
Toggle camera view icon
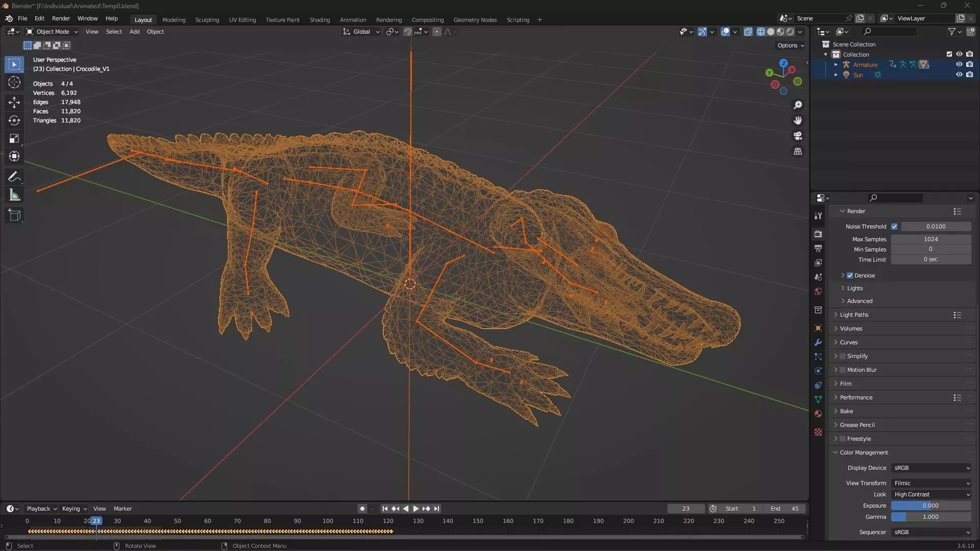pos(798,136)
